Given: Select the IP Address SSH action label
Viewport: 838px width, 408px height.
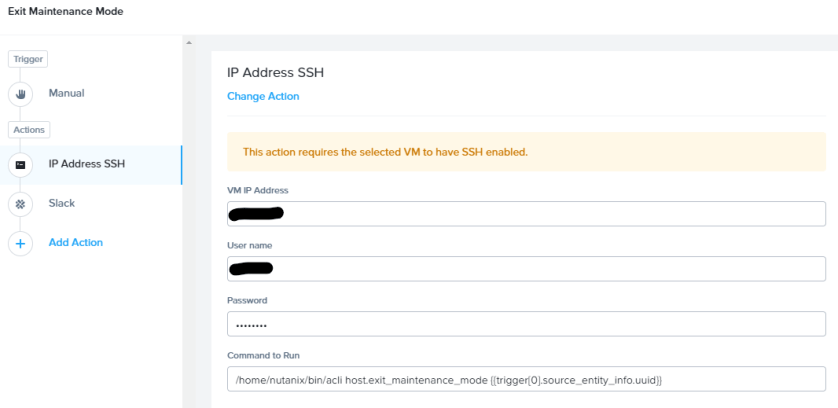Looking at the screenshot, I should point(86,164).
